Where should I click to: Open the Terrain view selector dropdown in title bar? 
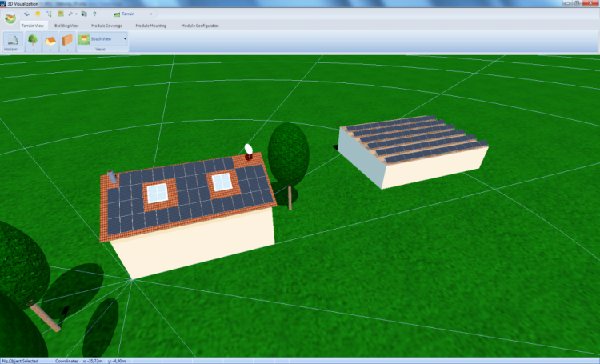pos(133,14)
